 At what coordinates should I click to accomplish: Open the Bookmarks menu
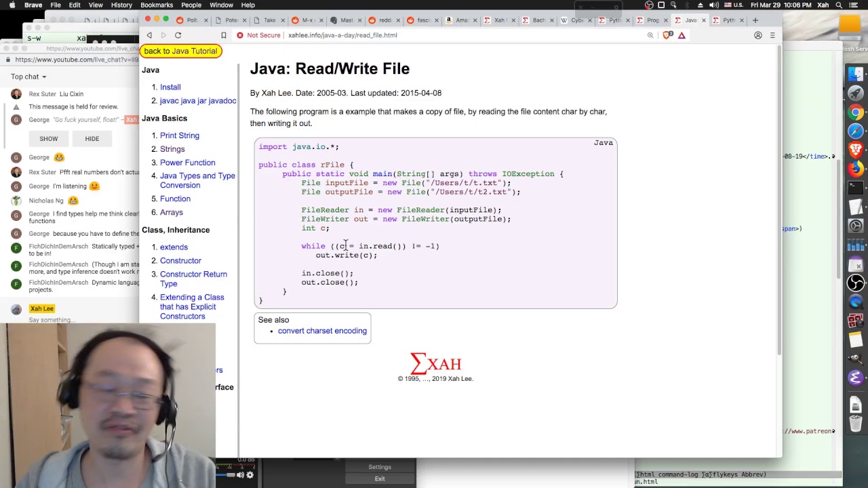click(157, 5)
